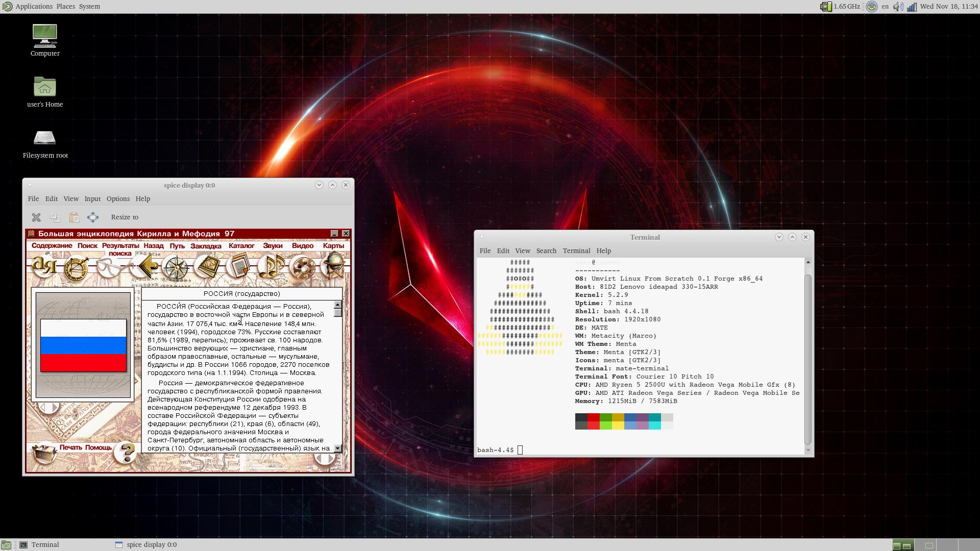This screenshot has width=980, height=551.
Task: Click the Russian flag image thumbnail
Action: [x=83, y=345]
